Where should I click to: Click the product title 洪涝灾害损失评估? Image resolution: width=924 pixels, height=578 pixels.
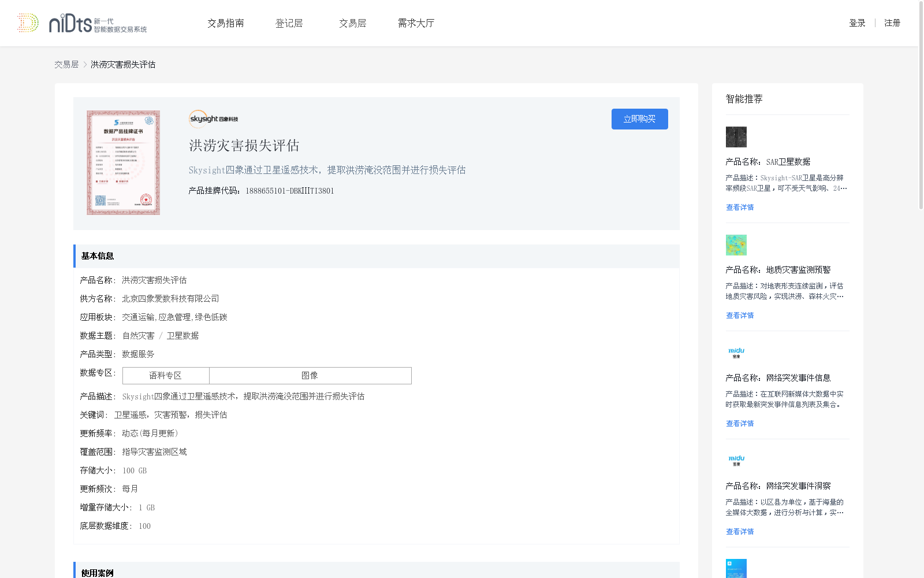pyautogui.click(x=244, y=146)
